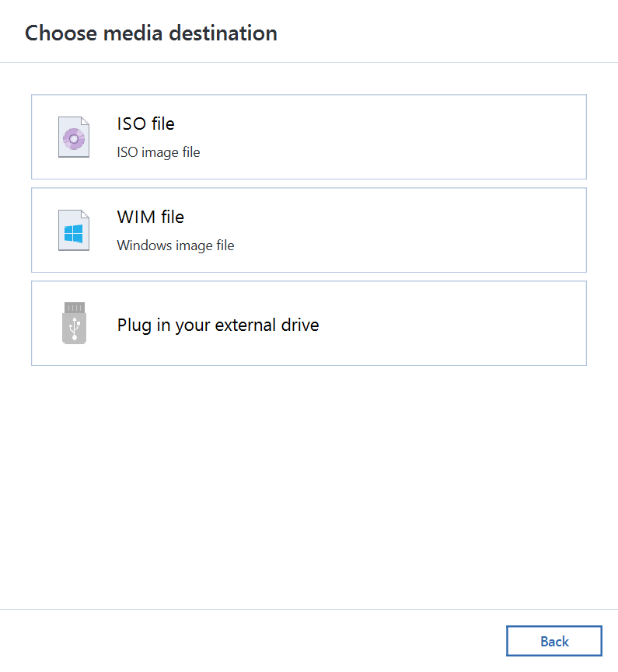Click empty area of WIM file tile
Screen dimensions: 618x672
coord(386,230)
